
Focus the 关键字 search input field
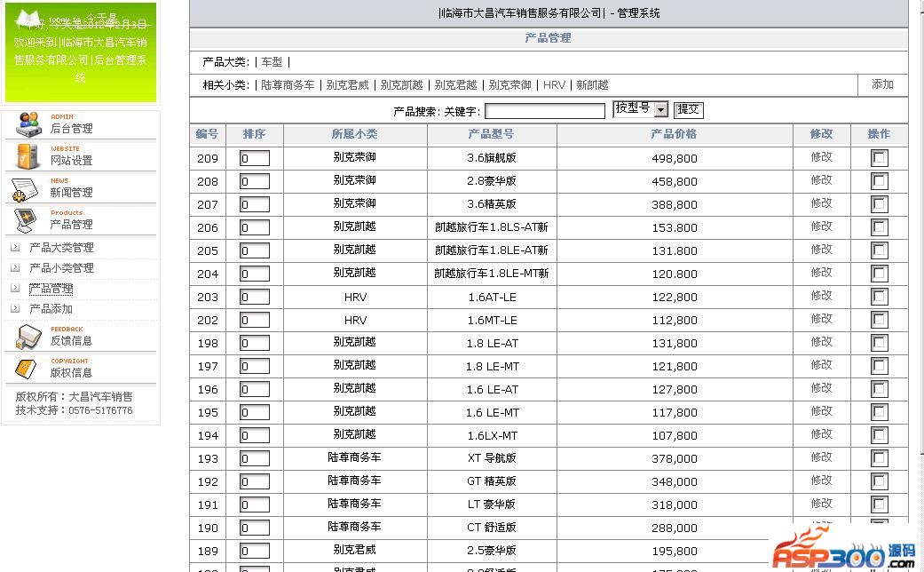pyautogui.click(x=545, y=111)
